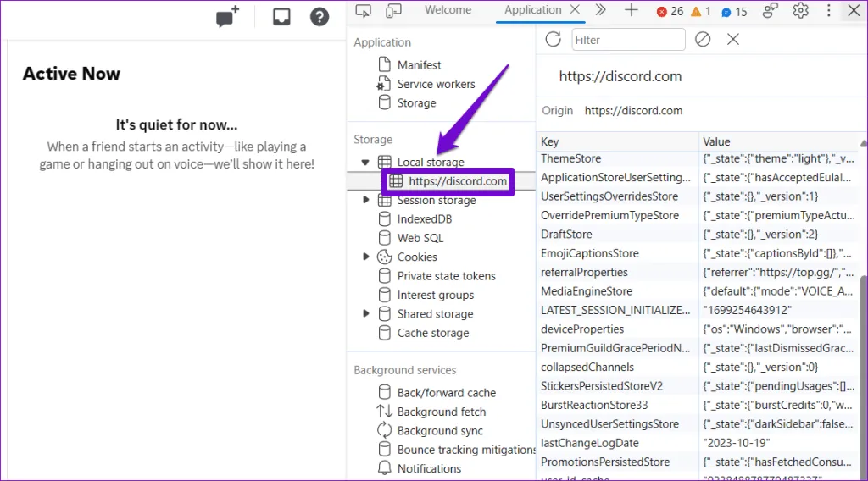Click the clear all storage icon
Image resolution: width=868 pixels, height=481 pixels.
click(702, 39)
